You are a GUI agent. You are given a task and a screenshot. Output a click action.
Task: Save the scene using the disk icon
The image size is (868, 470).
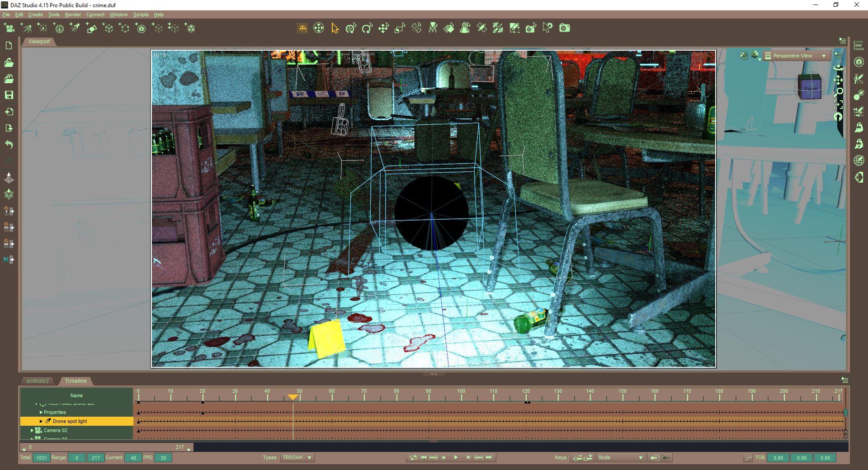click(x=9, y=95)
